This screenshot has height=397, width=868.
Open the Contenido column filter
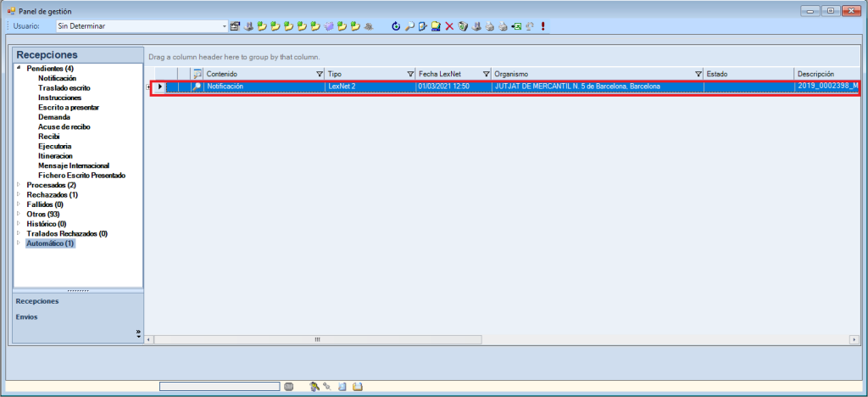pyautogui.click(x=320, y=74)
